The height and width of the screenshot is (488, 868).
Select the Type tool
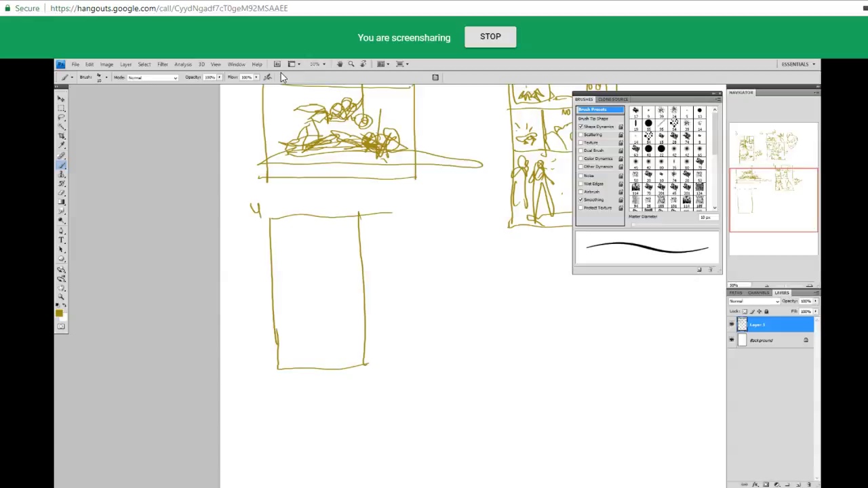(61, 240)
